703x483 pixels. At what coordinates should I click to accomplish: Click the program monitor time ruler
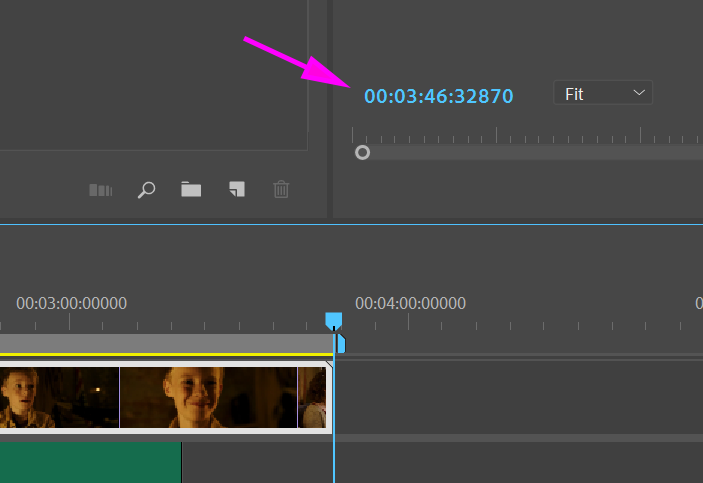527,135
